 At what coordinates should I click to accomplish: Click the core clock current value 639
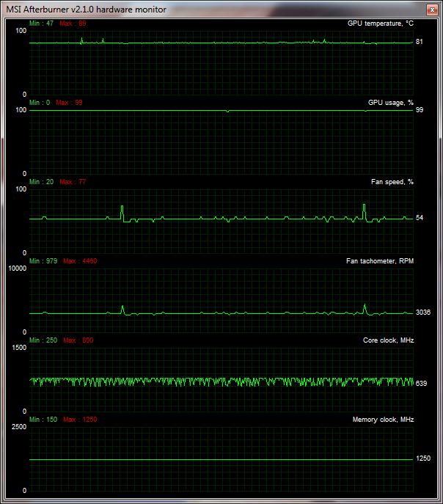click(x=421, y=383)
